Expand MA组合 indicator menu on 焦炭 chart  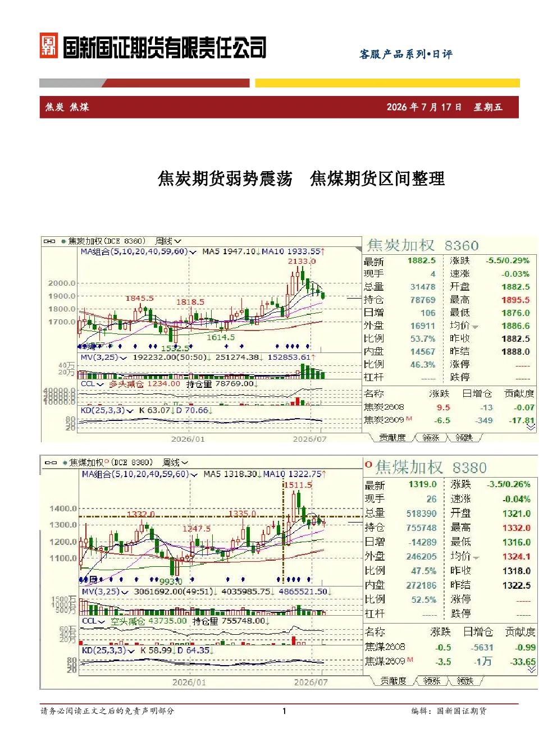[193, 252]
